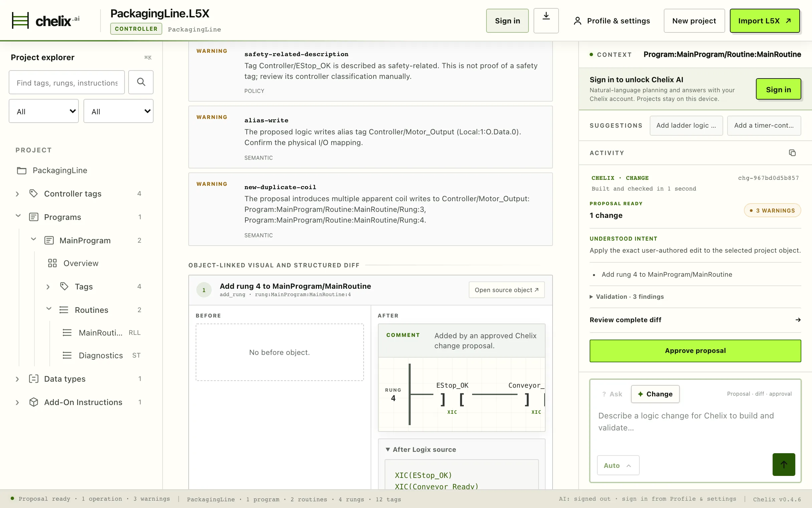812x508 pixels.
Task: Collapse the Routines tree node
Action: (49, 309)
